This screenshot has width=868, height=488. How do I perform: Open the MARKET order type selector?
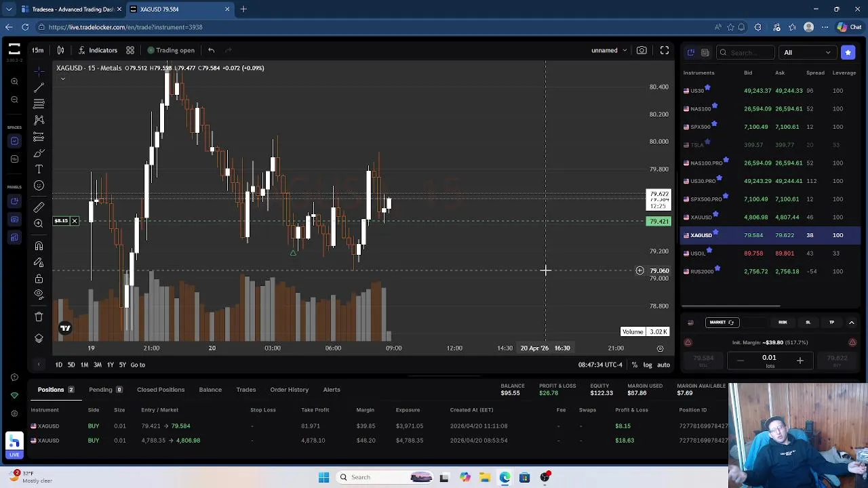[722, 323]
